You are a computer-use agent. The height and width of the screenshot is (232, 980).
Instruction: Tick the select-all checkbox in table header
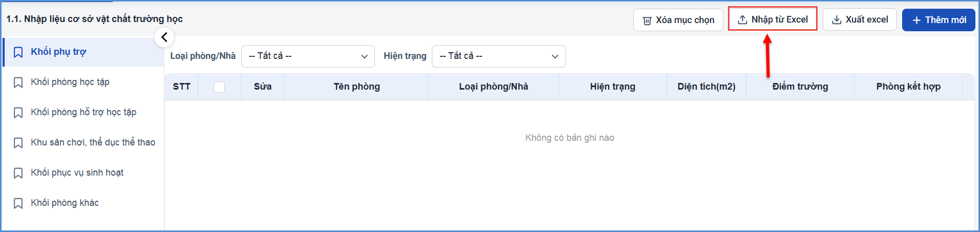[219, 87]
